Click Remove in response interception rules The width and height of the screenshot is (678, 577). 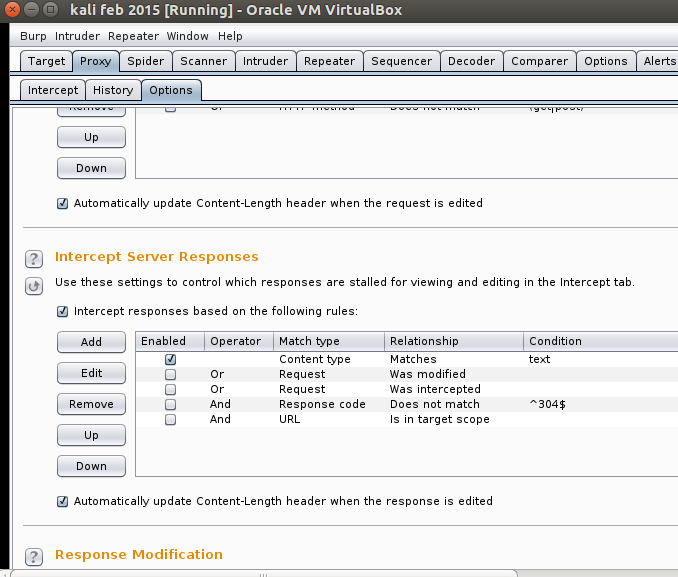91,404
